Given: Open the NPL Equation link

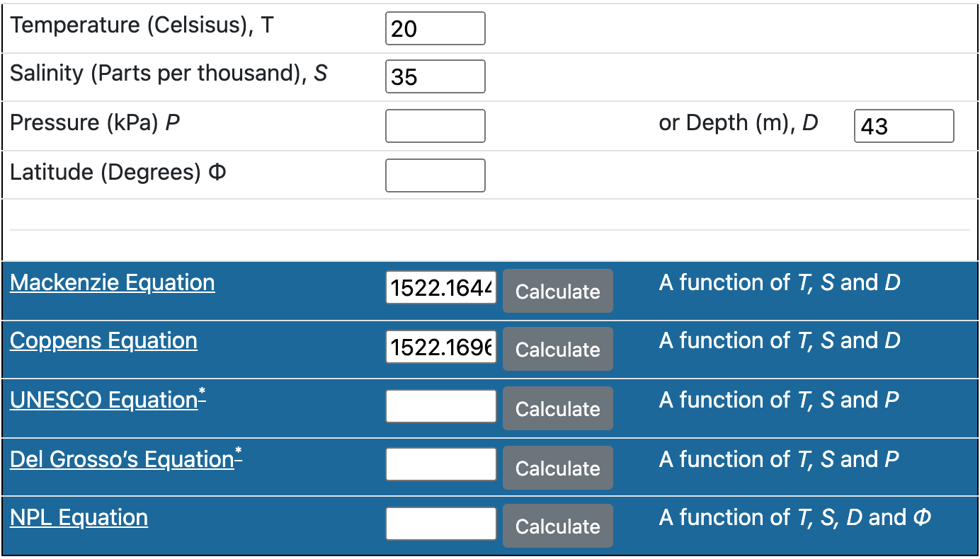Looking at the screenshot, I should point(79,517).
